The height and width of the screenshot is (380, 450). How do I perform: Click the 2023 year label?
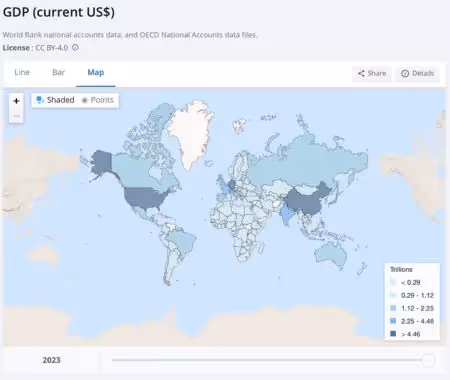coord(51,360)
